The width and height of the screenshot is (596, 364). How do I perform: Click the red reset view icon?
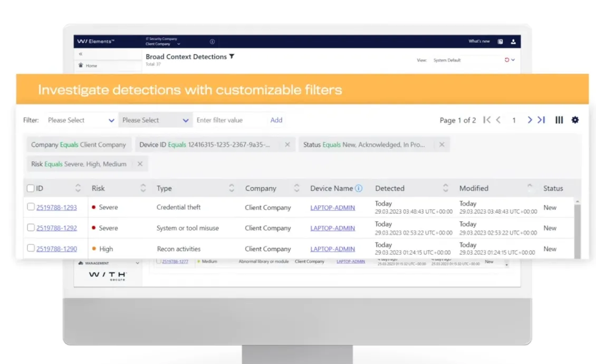coord(507,60)
